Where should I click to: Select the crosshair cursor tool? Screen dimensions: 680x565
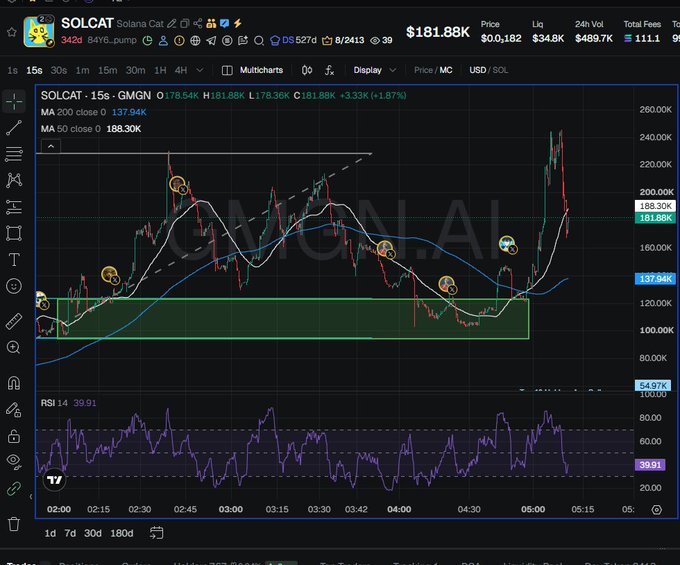coord(14,102)
